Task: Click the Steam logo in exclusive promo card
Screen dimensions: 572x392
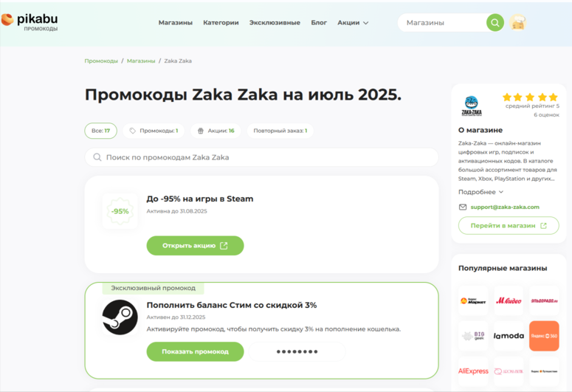Action: (x=120, y=317)
